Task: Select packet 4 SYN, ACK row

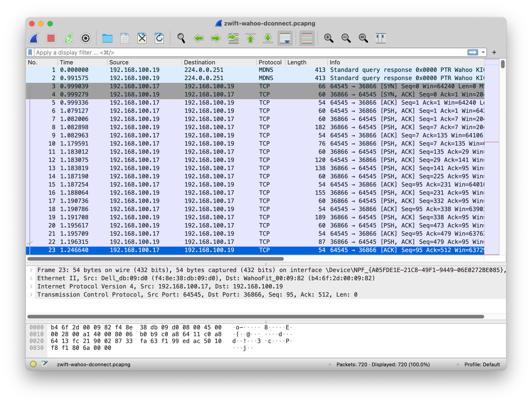Action: (255, 94)
